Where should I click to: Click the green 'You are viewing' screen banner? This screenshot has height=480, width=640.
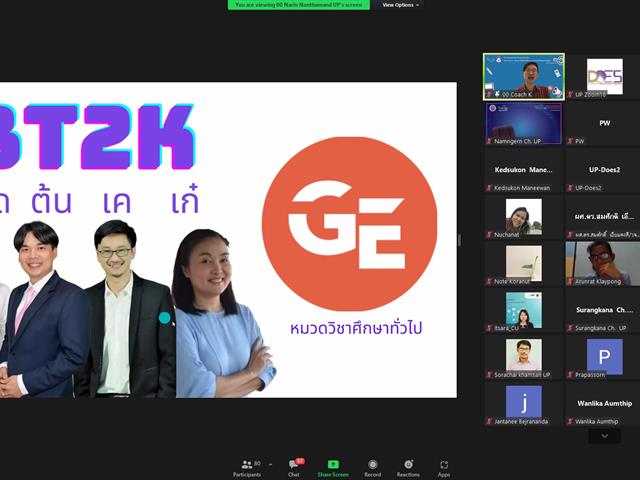click(x=299, y=5)
